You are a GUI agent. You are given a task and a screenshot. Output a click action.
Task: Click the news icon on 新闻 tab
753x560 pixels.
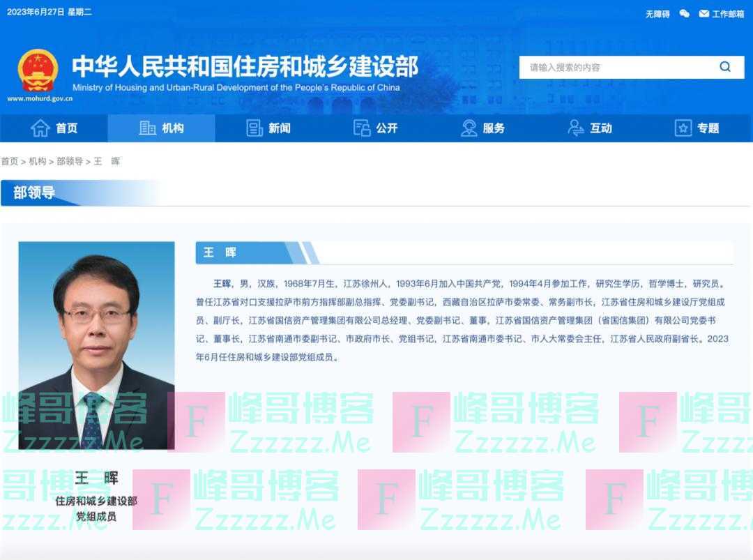tap(252, 127)
